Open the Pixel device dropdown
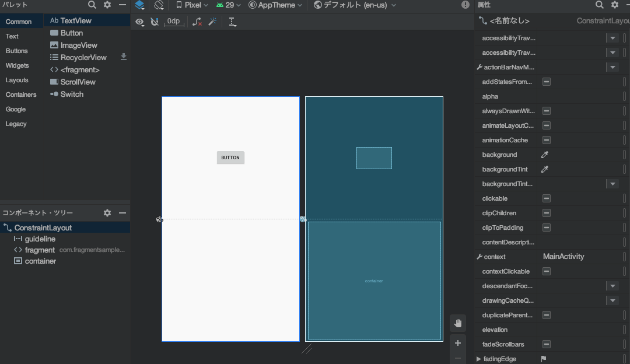The height and width of the screenshot is (364, 630). coord(192,5)
